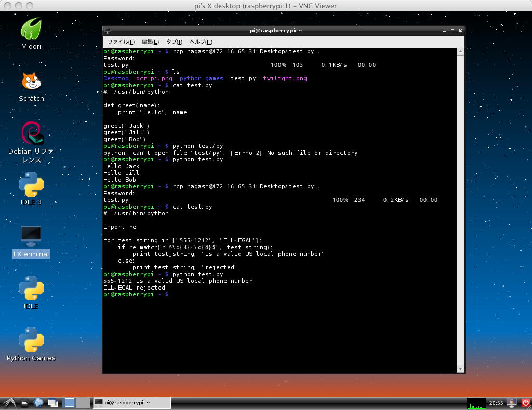Click the VNC Viewer window title text
Image resolution: width=532 pixels, height=410 pixels.
(x=265, y=6)
